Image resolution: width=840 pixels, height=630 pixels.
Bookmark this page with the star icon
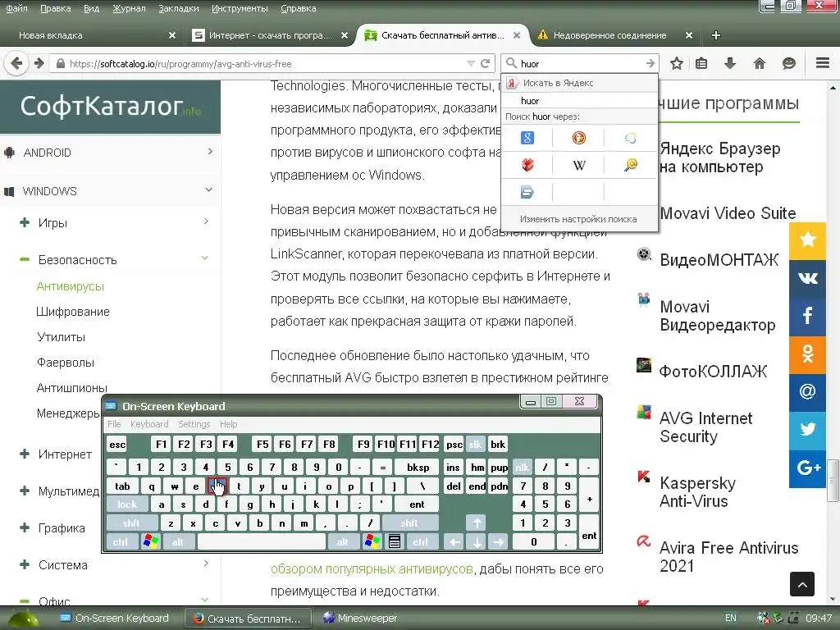(x=677, y=64)
